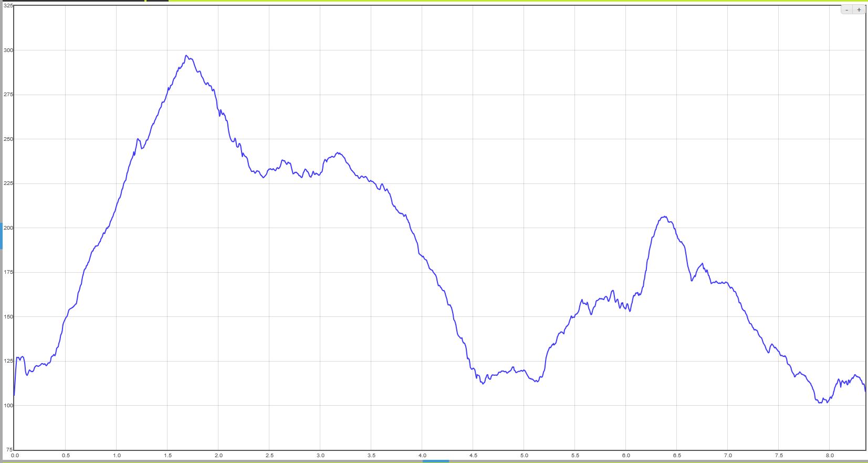Image resolution: width=868 pixels, height=463 pixels.
Task: Click the x-axis label 1.5
Action: pos(168,455)
